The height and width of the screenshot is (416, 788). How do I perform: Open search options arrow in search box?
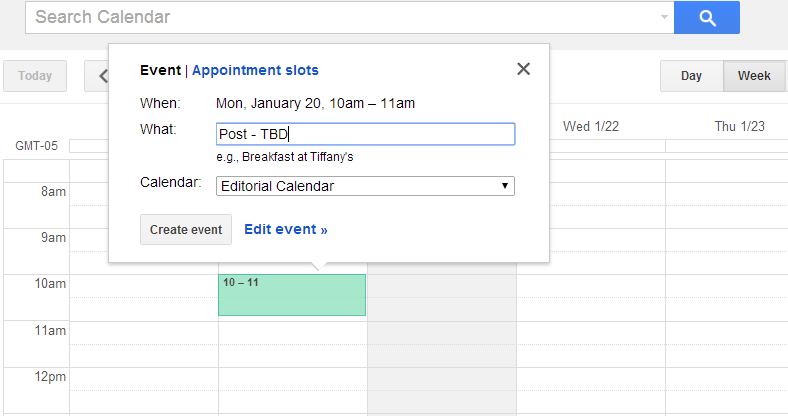coord(664,18)
